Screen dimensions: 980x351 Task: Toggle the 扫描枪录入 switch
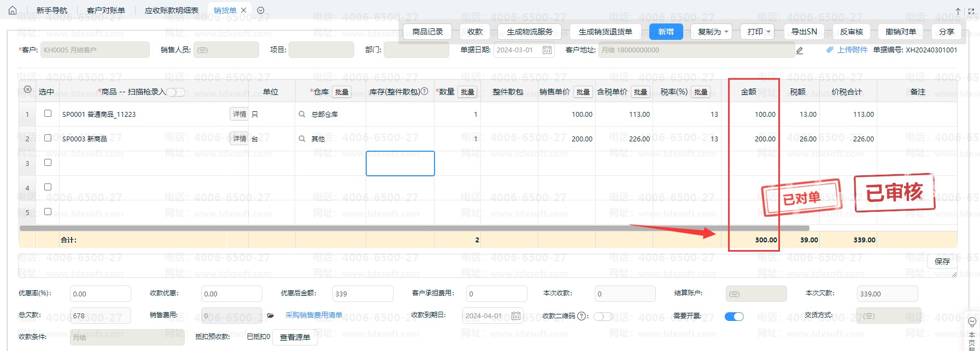175,92
